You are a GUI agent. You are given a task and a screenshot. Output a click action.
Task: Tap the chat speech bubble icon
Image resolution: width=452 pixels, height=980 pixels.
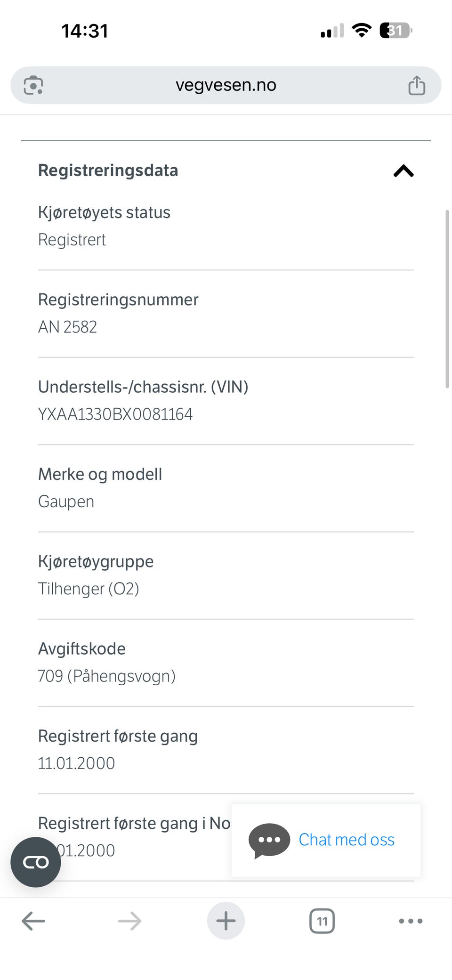pyautogui.click(x=269, y=841)
